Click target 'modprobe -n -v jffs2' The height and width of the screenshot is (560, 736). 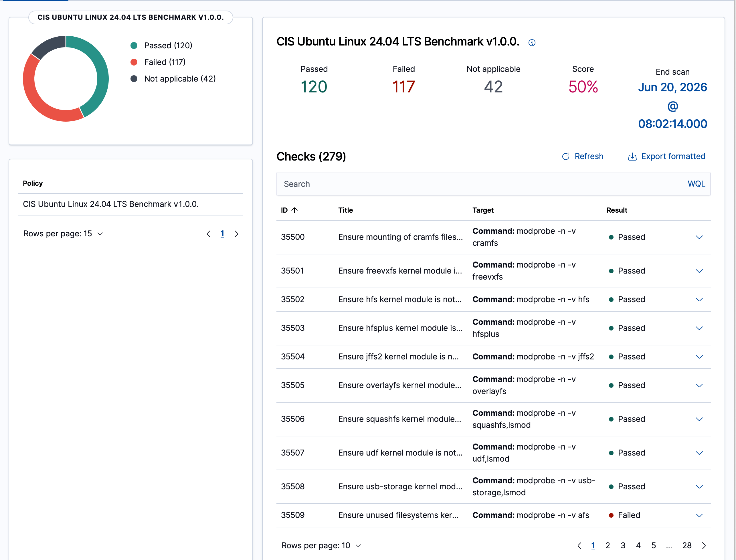pyautogui.click(x=533, y=357)
